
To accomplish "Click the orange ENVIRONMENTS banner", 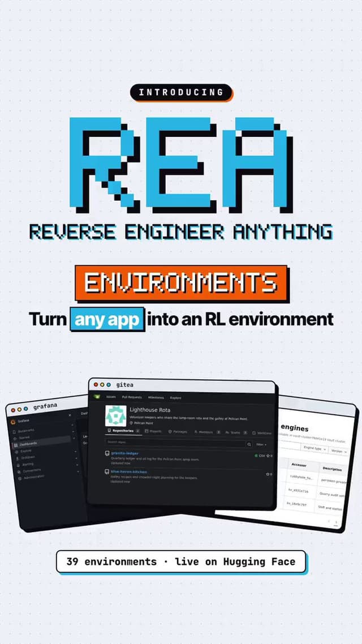I will pos(181,282).
